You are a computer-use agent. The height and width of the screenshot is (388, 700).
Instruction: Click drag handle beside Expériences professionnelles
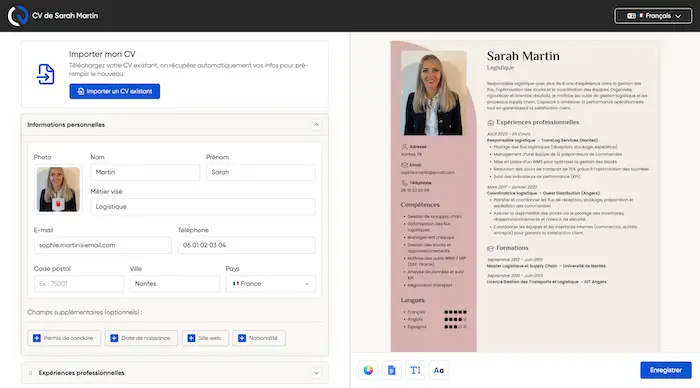[x=30, y=373]
